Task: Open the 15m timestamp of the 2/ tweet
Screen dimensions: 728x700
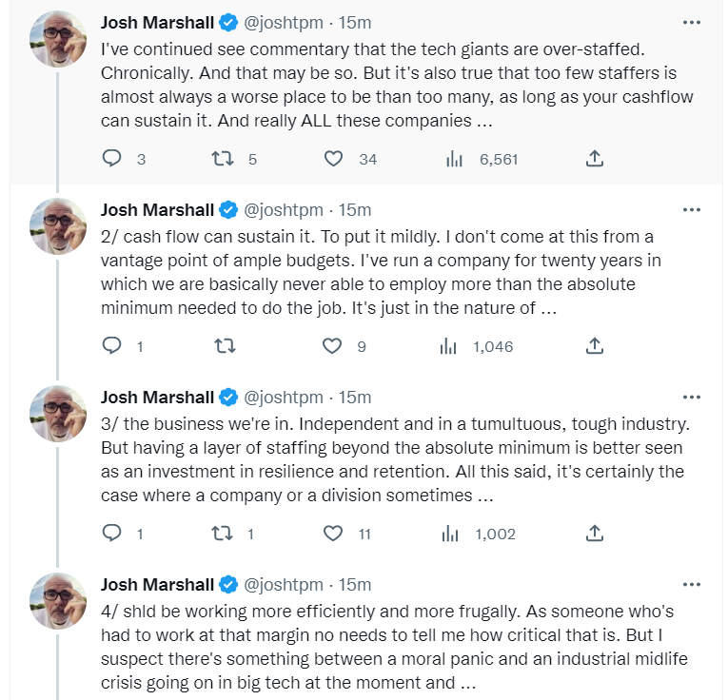Action: pyautogui.click(x=355, y=209)
